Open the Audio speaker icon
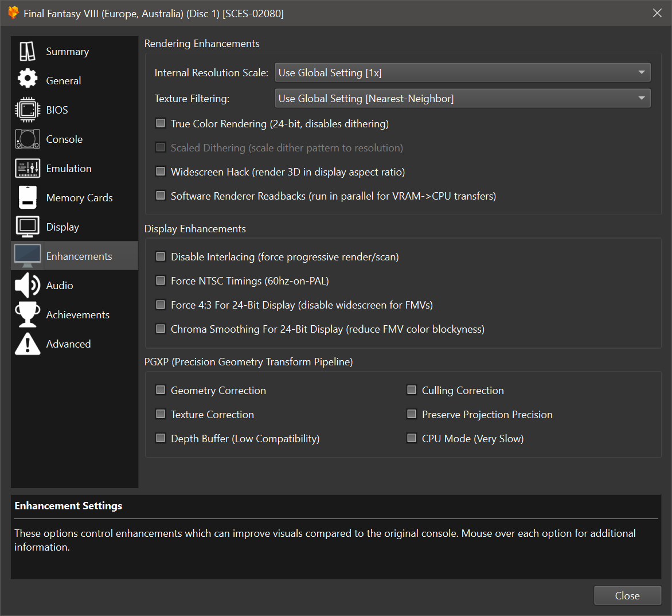 [x=28, y=285]
